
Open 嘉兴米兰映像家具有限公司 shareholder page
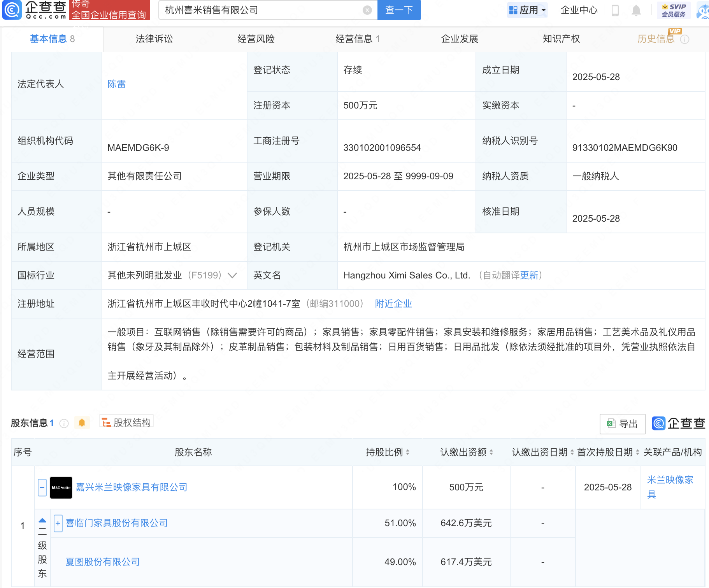click(132, 487)
